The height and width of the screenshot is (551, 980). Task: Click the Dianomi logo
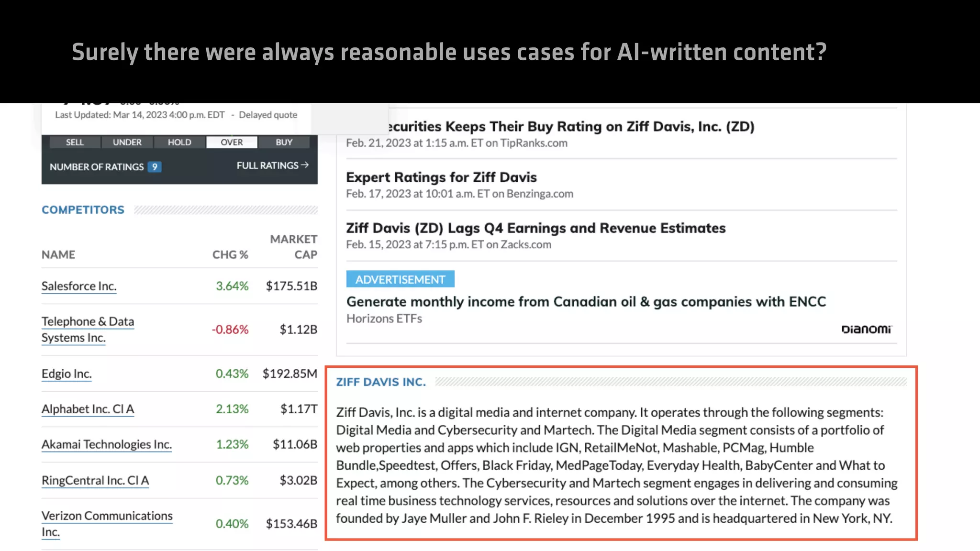point(867,329)
